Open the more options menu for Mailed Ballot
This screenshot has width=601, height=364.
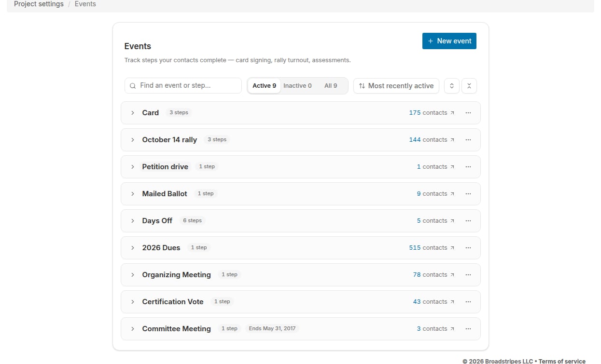pyautogui.click(x=468, y=194)
